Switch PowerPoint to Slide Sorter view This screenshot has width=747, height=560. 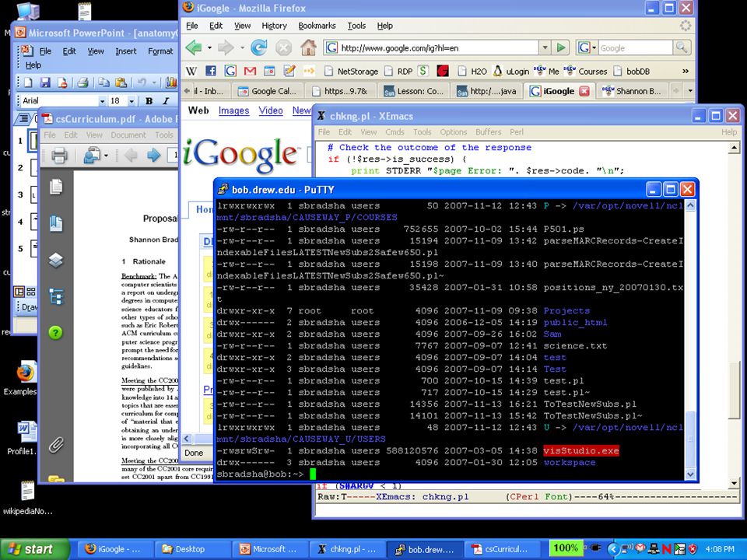pyautogui.click(x=31, y=292)
